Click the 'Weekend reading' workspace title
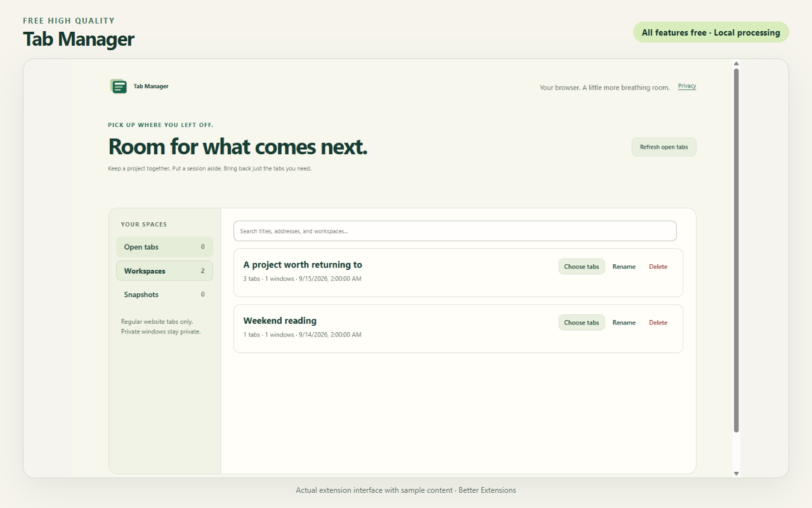Image resolution: width=812 pixels, height=508 pixels. pyautogui.click(x=280, y=321)
